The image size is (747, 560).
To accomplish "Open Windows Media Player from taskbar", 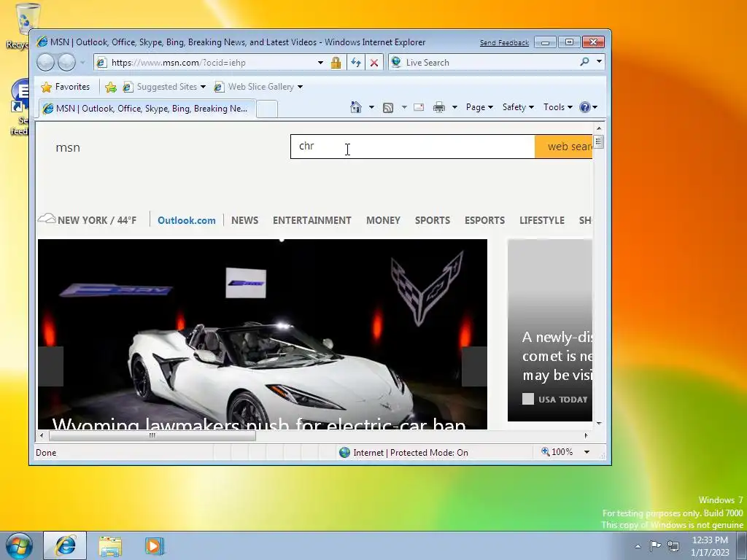I will click(155, 545).
